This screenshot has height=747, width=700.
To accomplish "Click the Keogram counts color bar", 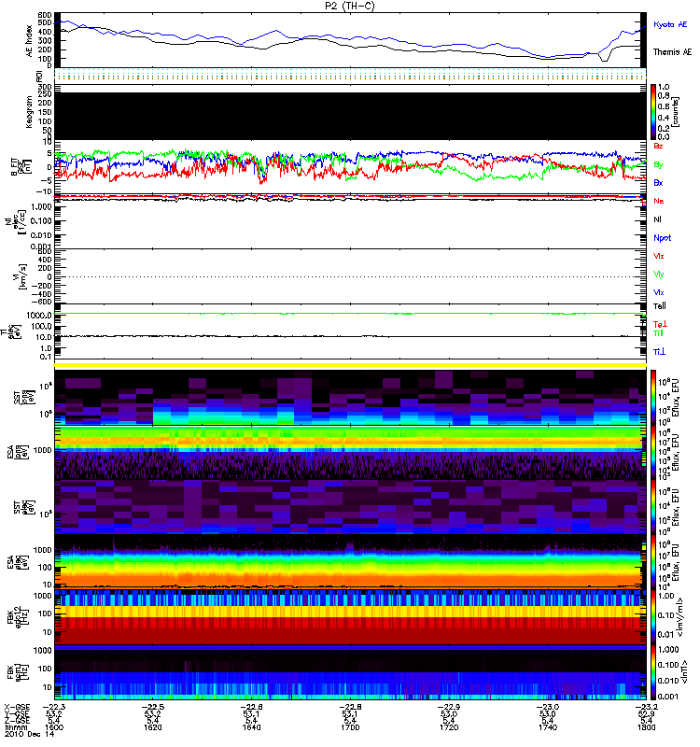I will pos(653,112).
